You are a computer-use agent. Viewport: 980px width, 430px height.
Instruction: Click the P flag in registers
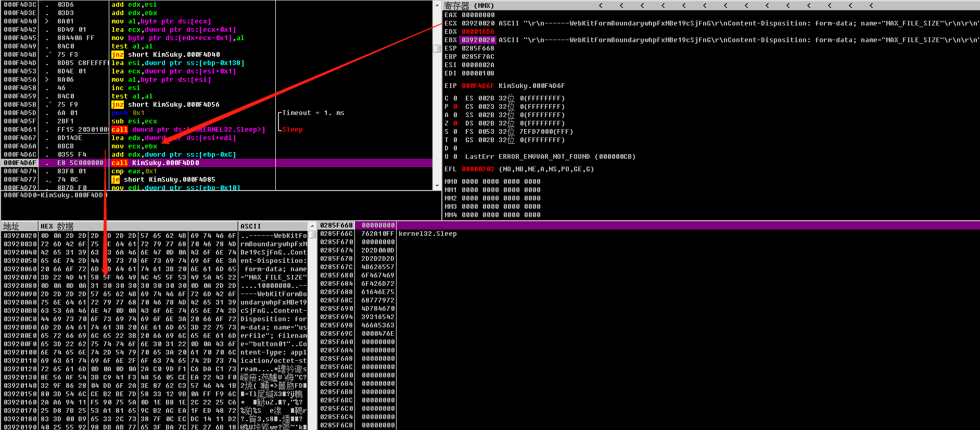point(451,107)
